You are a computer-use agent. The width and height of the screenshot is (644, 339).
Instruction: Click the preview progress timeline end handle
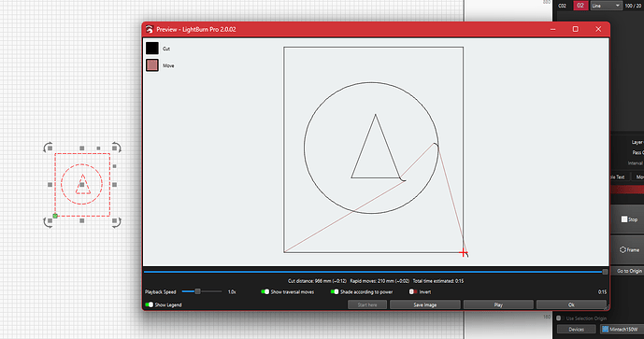tap(605, 272)
